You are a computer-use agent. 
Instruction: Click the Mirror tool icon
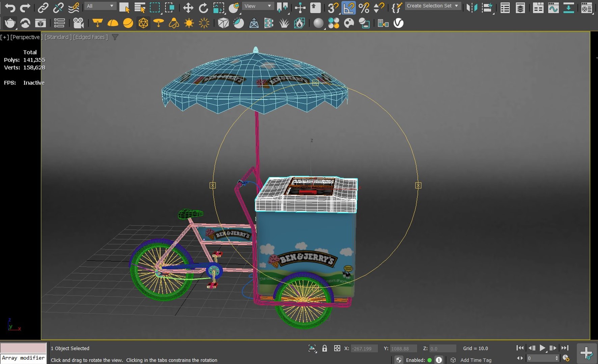[472, 7]
